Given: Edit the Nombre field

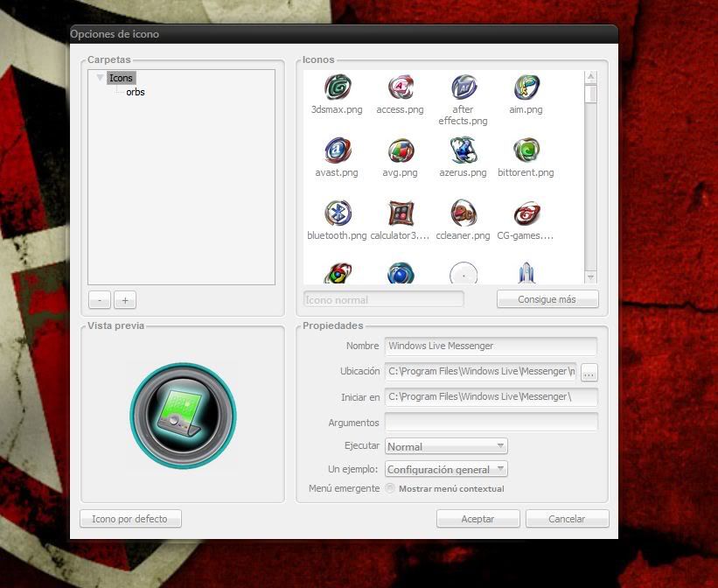Looking at the screenshot, I should pyautogui.click(x=491, y=346).
